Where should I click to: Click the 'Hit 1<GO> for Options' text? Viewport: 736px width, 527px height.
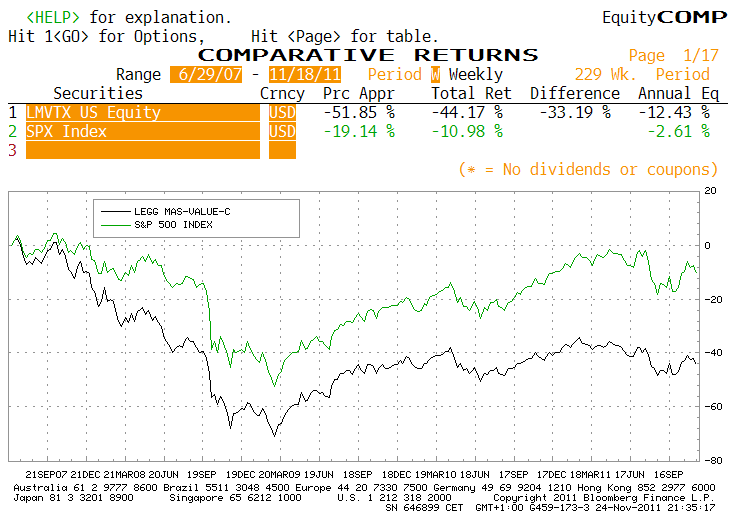[x=107, y=37]
